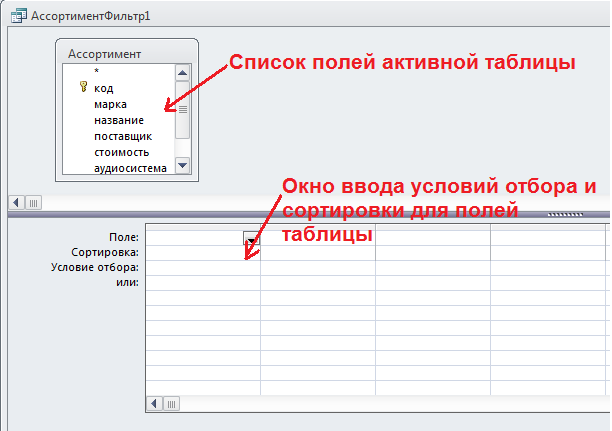Select the поставщик field
Screen dimensions: 612x431
(x=123, y=137)
